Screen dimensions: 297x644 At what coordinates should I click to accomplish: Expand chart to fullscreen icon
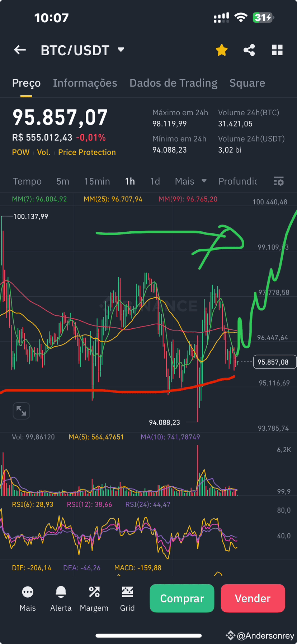21,411
